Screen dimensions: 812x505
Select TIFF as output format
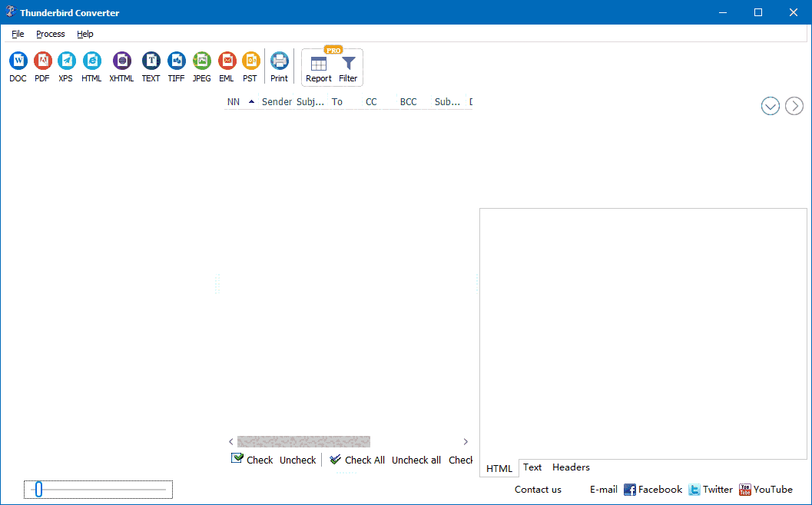176,65
